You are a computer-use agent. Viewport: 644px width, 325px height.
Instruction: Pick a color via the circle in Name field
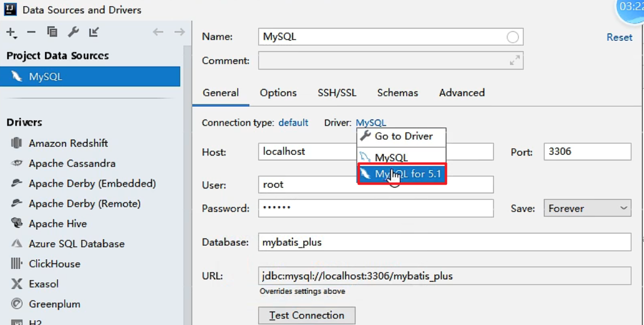tap(512, 37)
